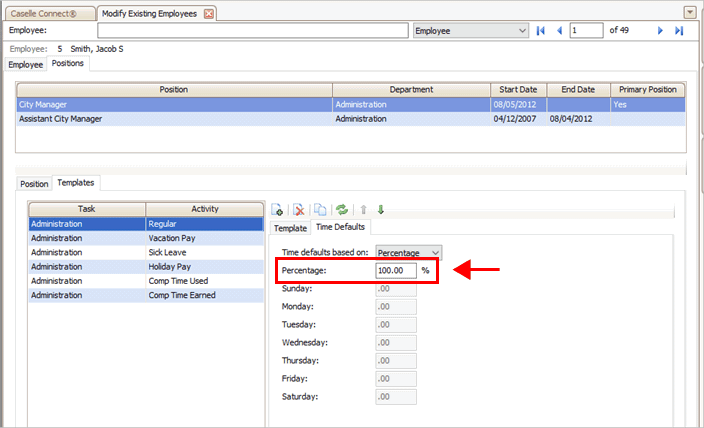Click the copy template icon

point(320,210)
